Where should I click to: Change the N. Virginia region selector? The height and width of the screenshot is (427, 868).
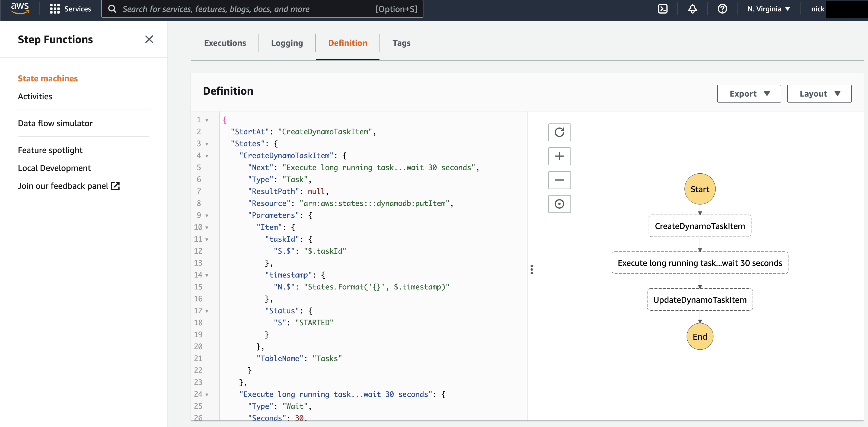(x=768, y=9)
